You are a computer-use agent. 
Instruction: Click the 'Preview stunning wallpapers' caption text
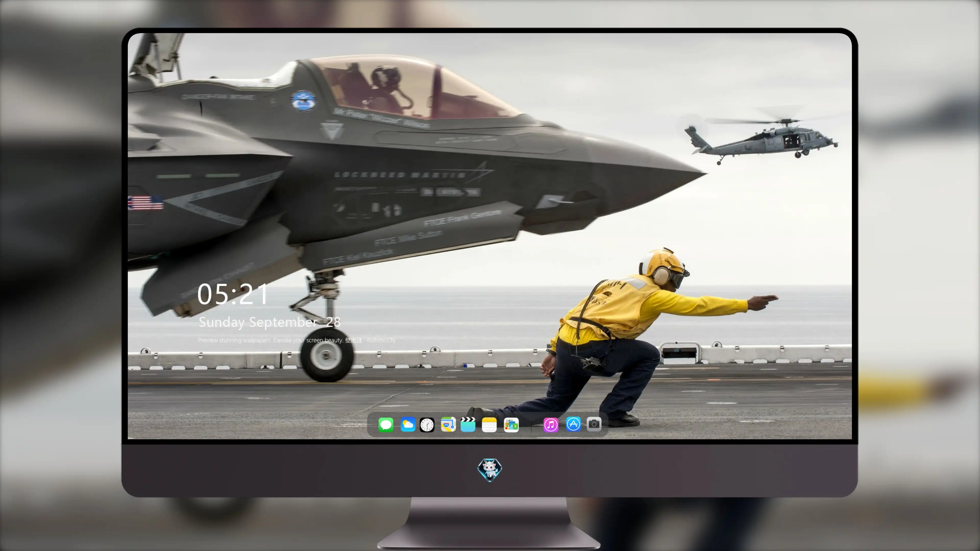(x=296, y=340)
